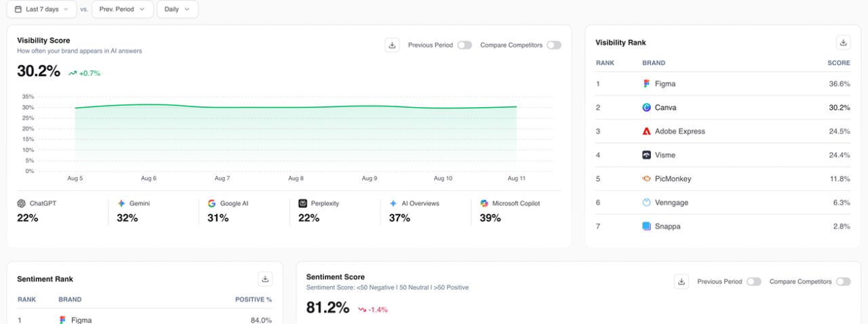This screenshot has width=868, height=324.
Task: Open the Daily interval dropdown
Action: pyautogui.click(x=178, y=9)
